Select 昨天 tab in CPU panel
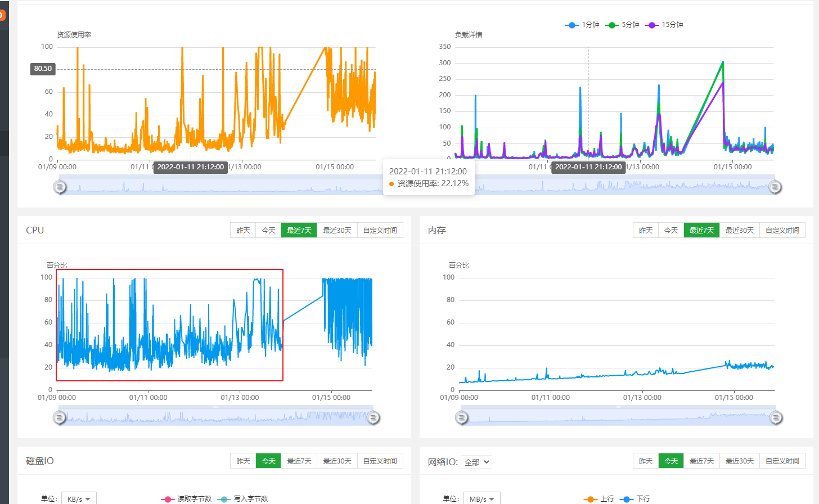 click(x=243, y=230)
